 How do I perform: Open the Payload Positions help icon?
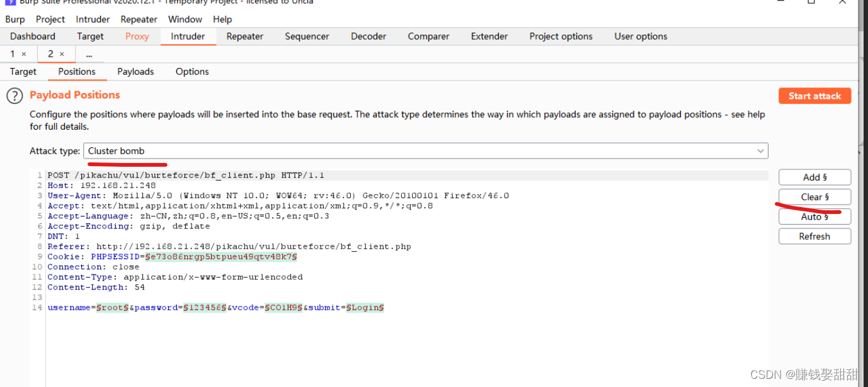pos(14,96)
